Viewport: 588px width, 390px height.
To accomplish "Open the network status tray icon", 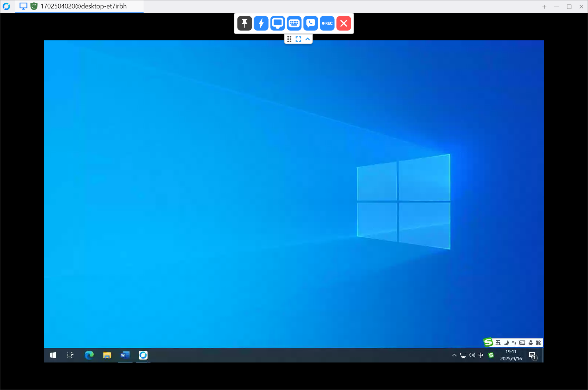I will (x=463, y=355).
